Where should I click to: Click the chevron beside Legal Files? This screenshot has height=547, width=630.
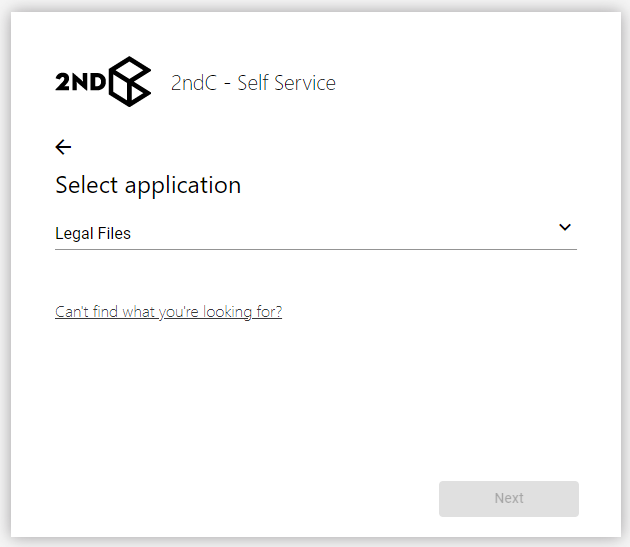(565, 228)
